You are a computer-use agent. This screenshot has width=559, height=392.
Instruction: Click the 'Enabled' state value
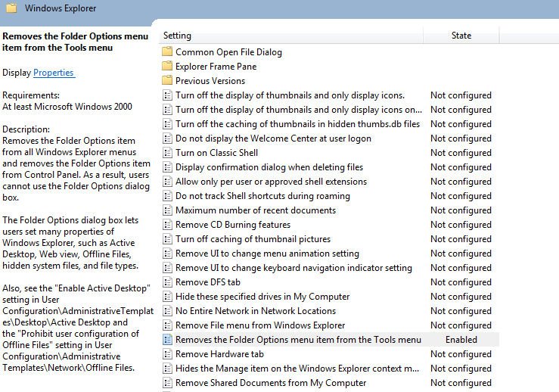(461, 340)
